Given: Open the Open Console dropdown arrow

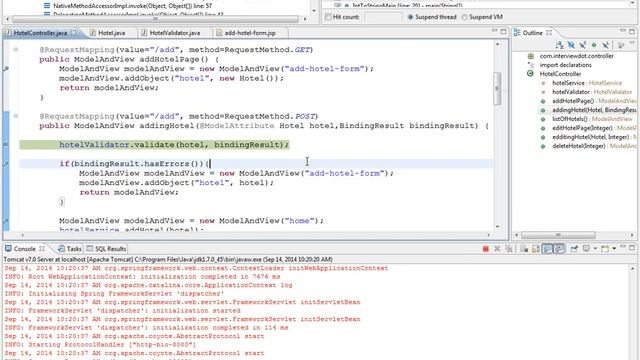Looking at the screenshot, I should 614,249.
